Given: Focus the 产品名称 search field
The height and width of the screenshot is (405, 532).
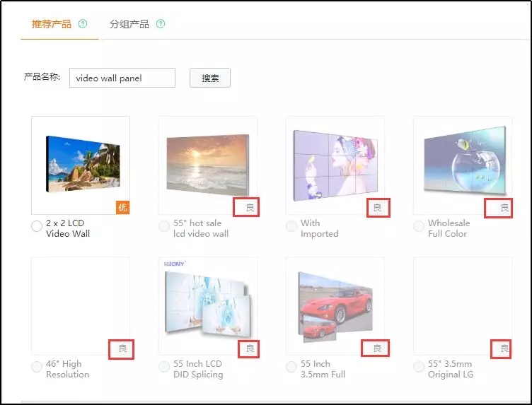Looking at the screenshot, I should pos(122,78).
